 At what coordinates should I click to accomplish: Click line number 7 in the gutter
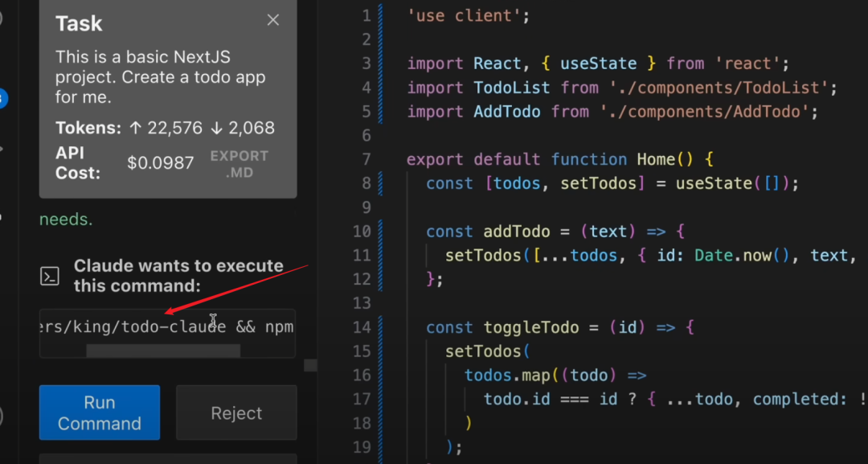pyautogui.click(x=366, y=159)
